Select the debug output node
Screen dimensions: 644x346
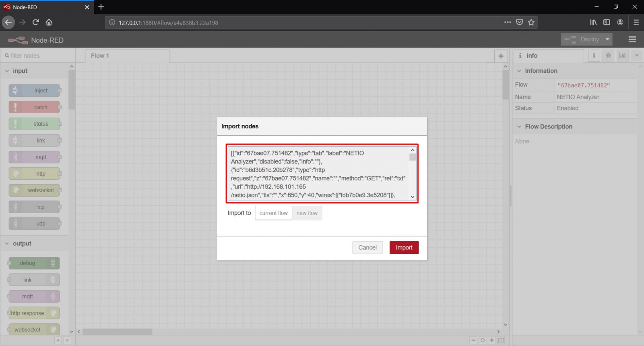click(34, 263)
